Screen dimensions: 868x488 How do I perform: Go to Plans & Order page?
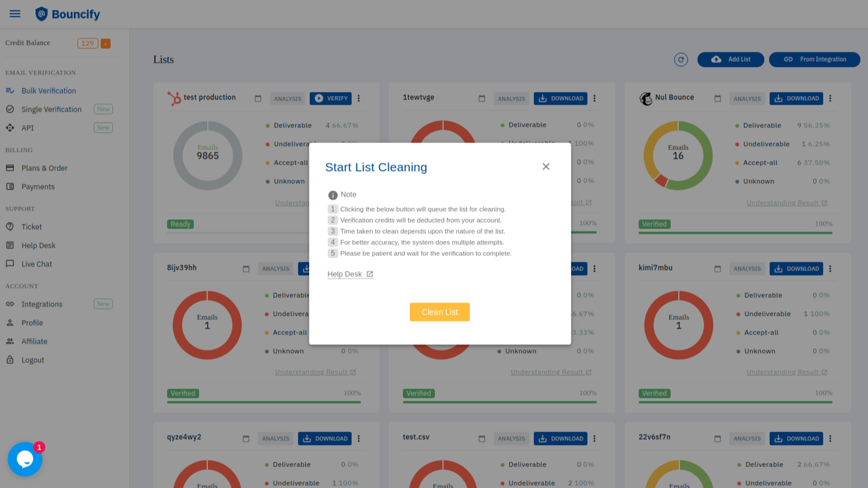(44, 168)
